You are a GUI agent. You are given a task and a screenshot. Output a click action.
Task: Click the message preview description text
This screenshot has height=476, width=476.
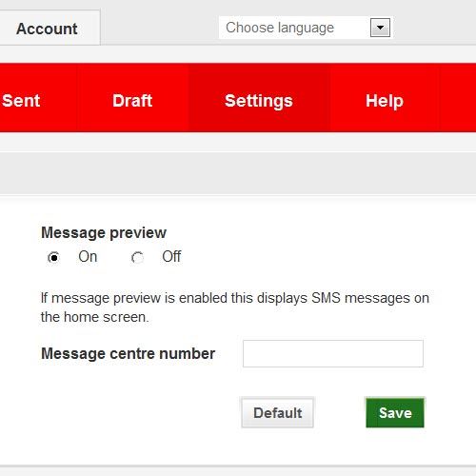point(235,307)
